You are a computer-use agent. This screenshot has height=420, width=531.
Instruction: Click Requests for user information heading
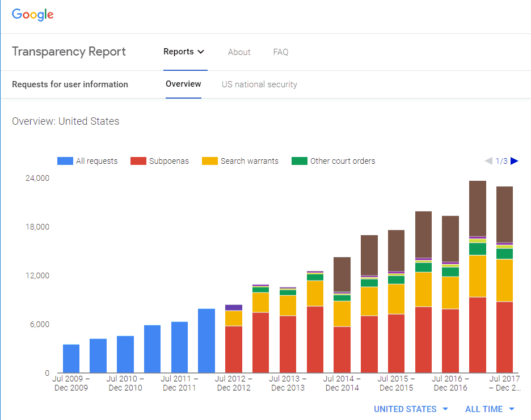70,84
